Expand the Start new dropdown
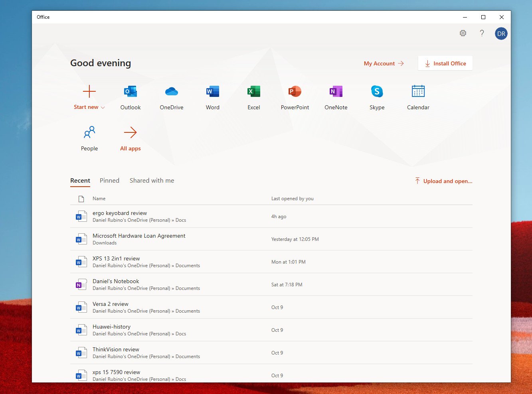Image resolution: width=532 pixels, height=394 pixels. 89,107
